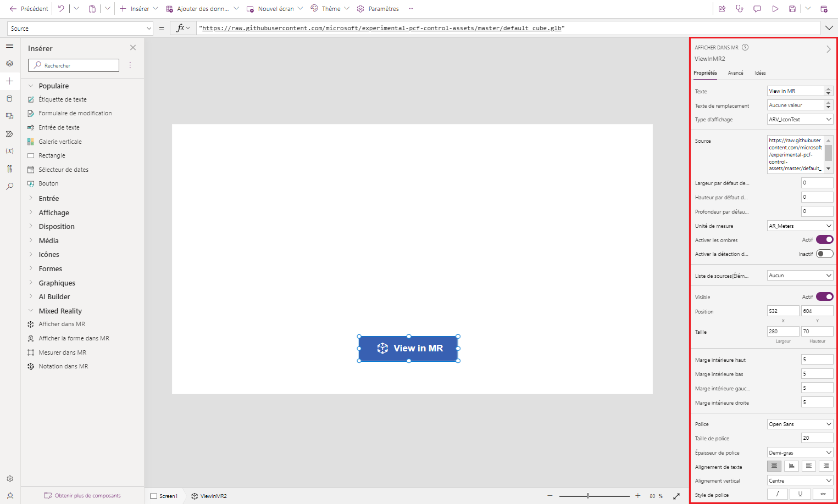Open the Source property dropdown
The image size is (838, 504).
(80, 29)
